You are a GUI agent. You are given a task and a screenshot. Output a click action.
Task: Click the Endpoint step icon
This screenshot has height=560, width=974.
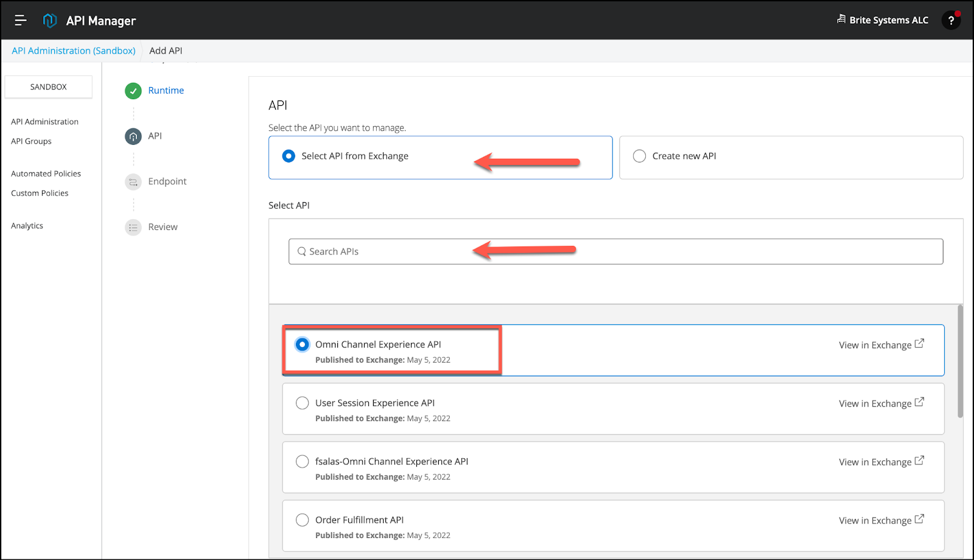pyautogui.click(x=133, y=182)
